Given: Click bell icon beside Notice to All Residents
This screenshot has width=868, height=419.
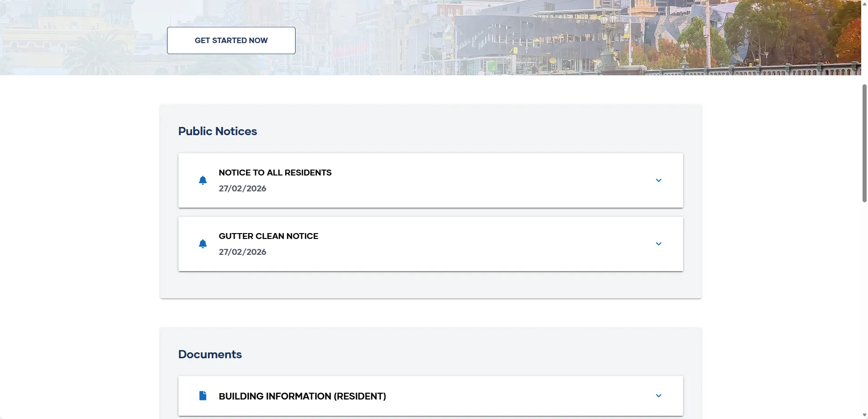Looking at the screenshot, I should pyautogui.click(x=203, y=180).
